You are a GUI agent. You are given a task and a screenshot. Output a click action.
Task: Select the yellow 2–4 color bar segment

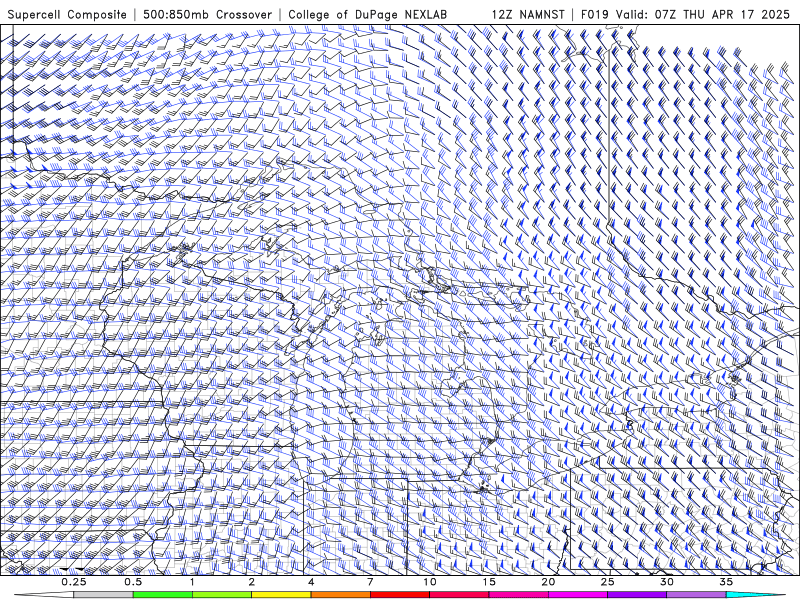click(281, 595)
